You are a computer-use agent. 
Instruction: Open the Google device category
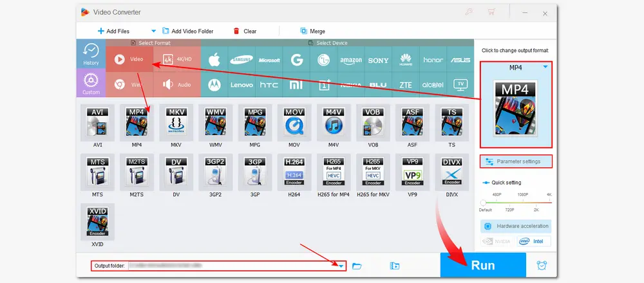[296, 60]
